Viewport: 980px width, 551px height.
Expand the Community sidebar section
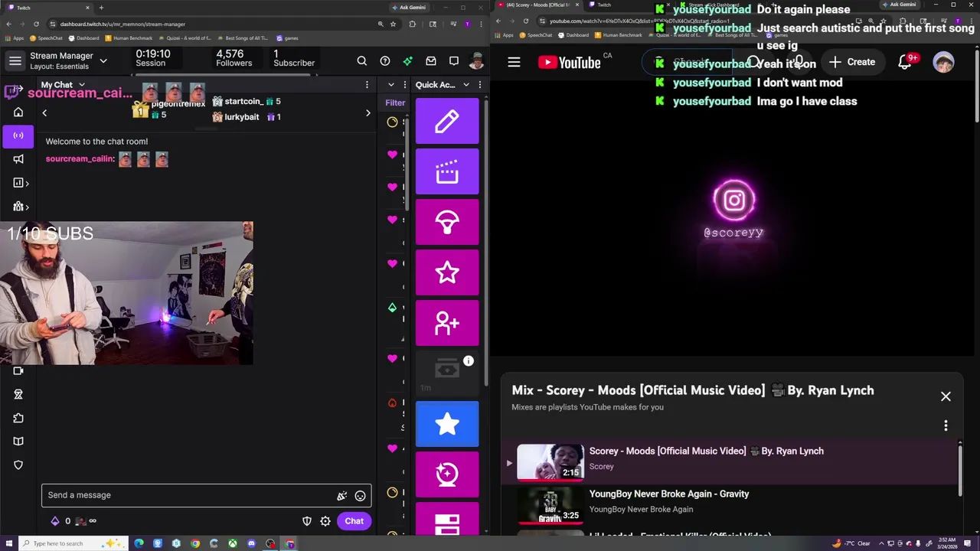(21, 207)
